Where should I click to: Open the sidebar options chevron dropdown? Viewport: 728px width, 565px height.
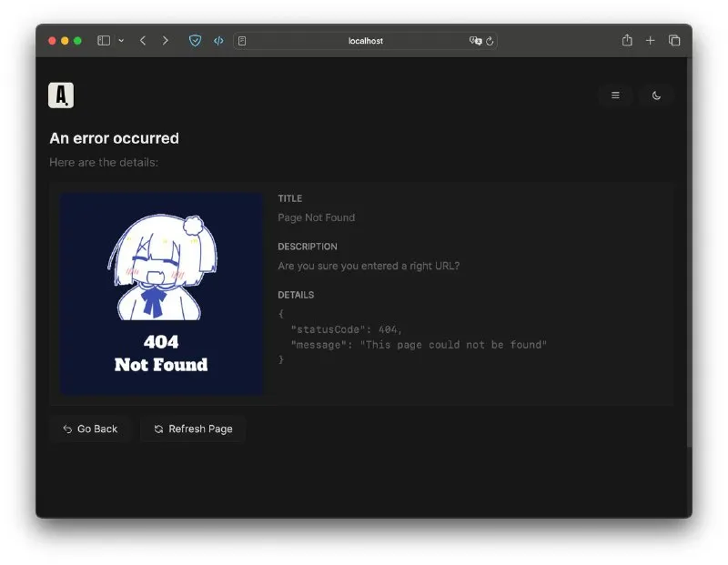(x=119, y=40)
